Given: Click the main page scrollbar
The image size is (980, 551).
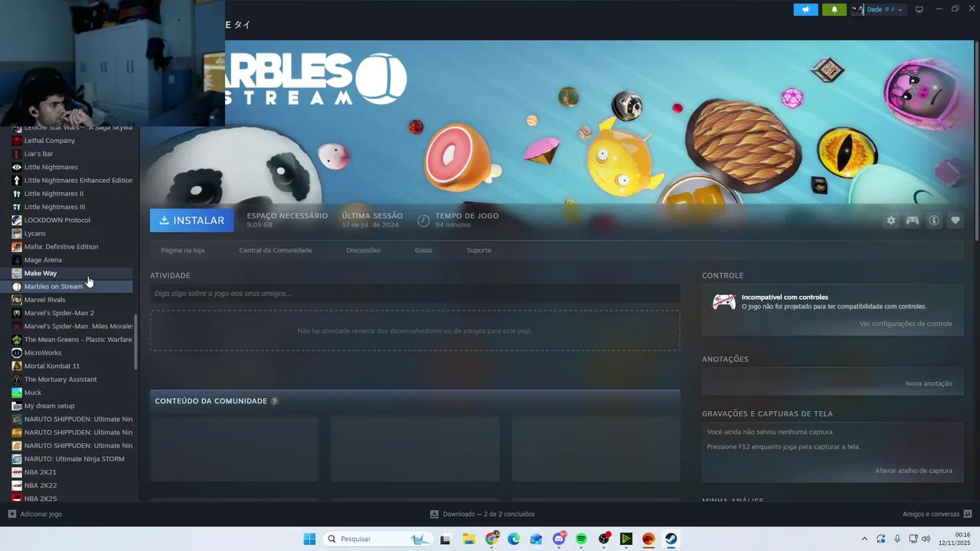Looking at the screenshot, I should (x=976, y=142).
